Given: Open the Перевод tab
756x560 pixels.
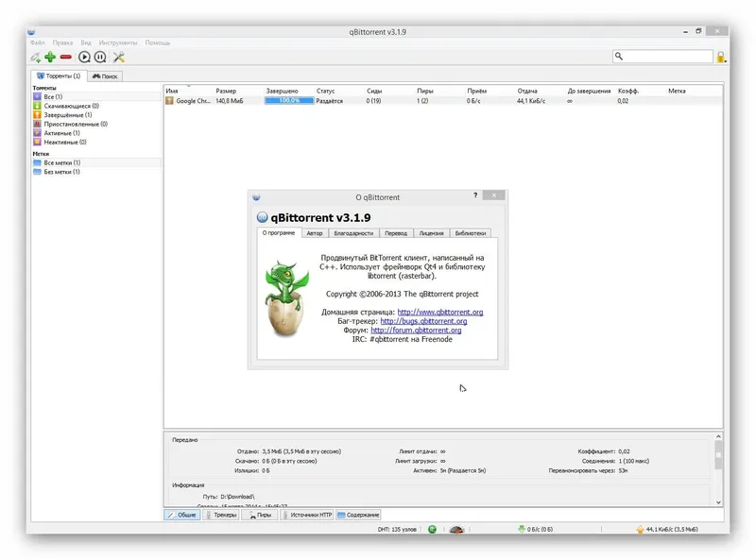Looking at the screenshot, I should click(x=396, y=233).
